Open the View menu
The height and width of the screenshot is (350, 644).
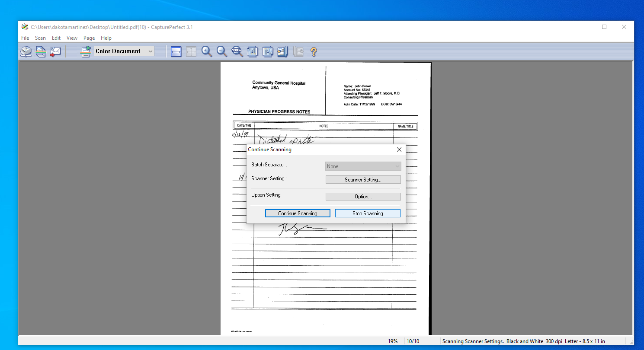tap(72, 38)
